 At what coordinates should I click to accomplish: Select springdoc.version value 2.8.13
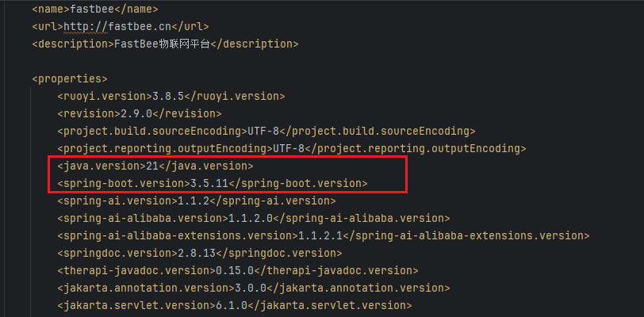(x=197, y=254)
